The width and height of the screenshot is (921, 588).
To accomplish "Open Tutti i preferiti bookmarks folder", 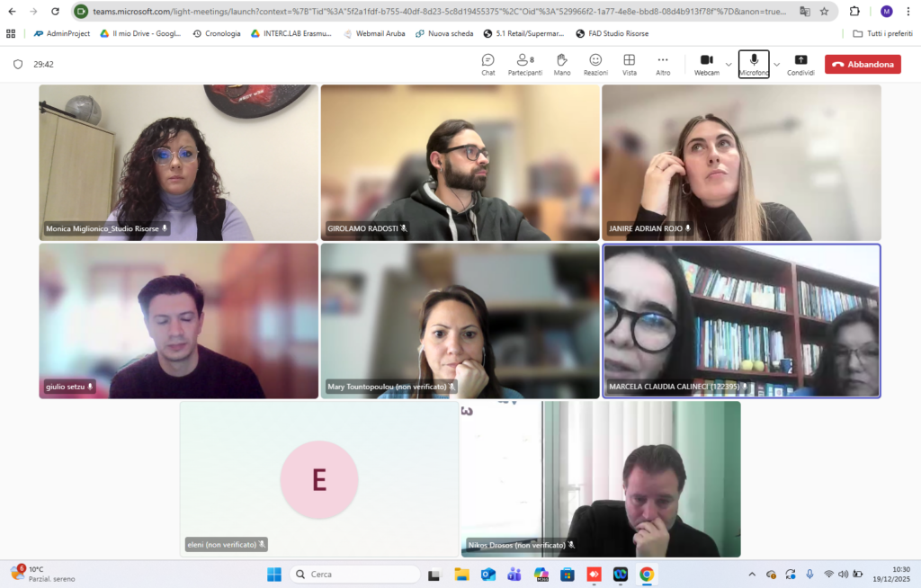I will click(883, 33).
